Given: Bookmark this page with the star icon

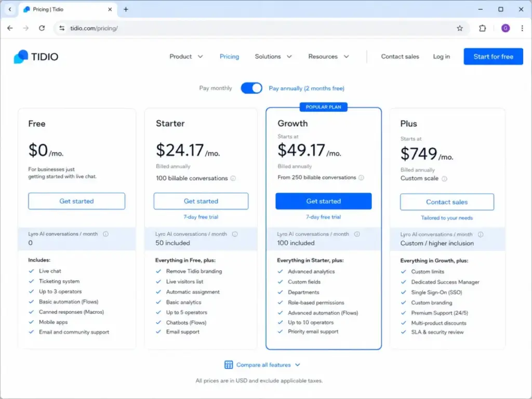Looking at the screenshot, I should click(459, 28).
